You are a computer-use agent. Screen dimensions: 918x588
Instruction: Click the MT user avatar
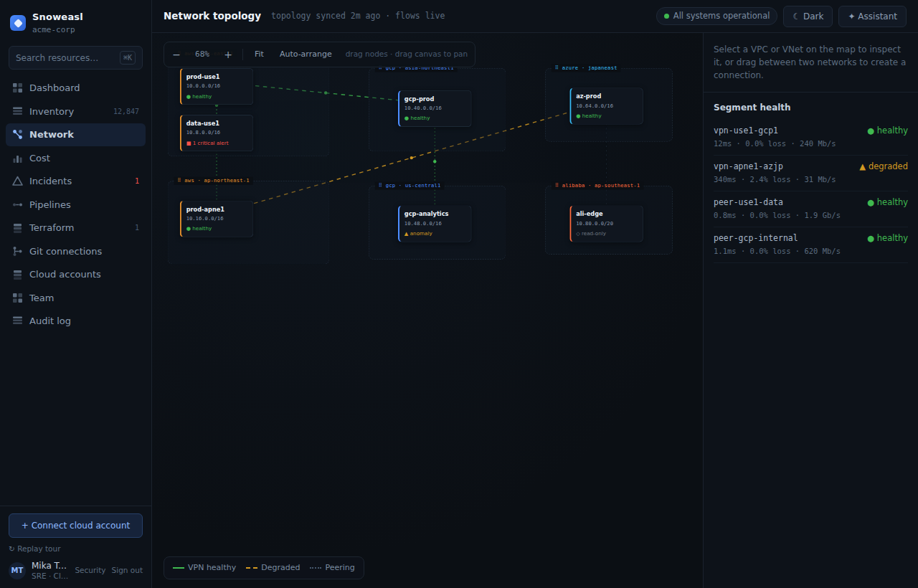pyautogui.click(x=17, y=571)
